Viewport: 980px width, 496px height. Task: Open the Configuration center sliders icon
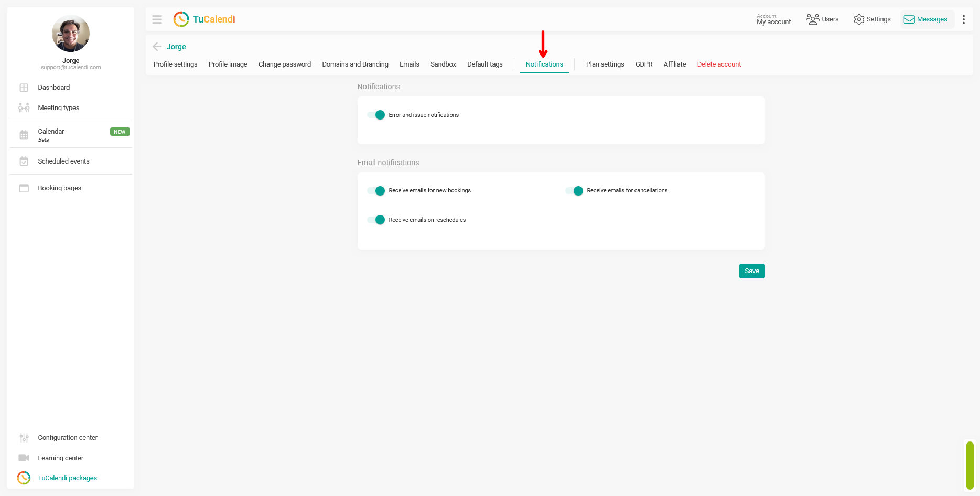coord(24,438)
